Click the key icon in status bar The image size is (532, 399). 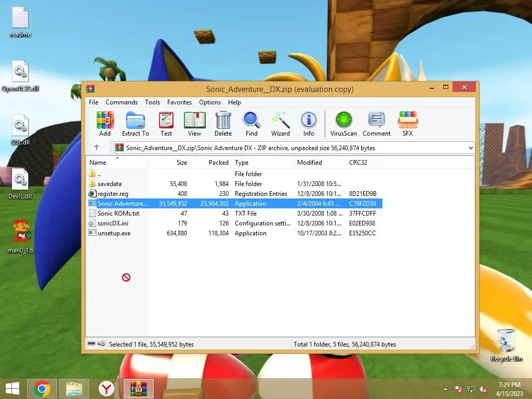tap(101, 344)
